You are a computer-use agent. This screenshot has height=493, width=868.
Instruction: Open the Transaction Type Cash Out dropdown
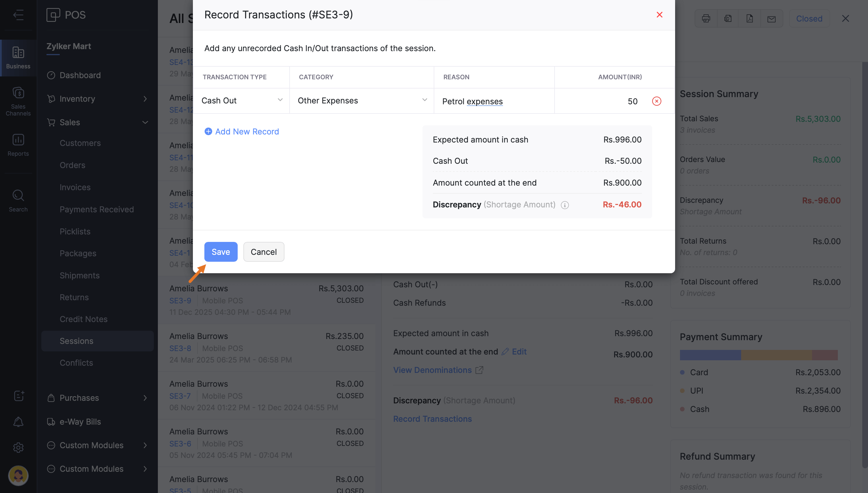(x=241, y=101)
